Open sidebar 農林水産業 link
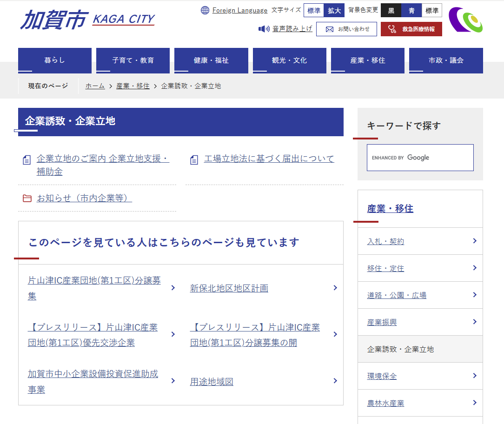The image size is (504, 424). [x=385, y=403]
